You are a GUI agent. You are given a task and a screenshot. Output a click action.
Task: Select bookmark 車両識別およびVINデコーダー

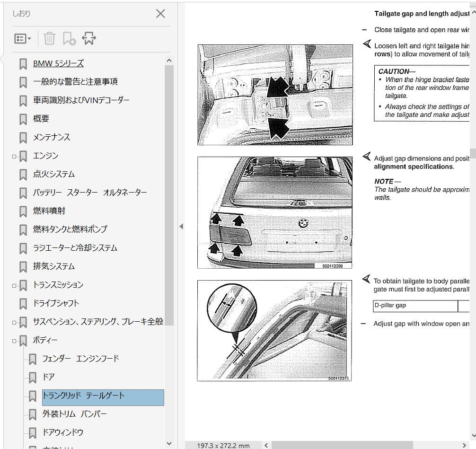point(81,100)
